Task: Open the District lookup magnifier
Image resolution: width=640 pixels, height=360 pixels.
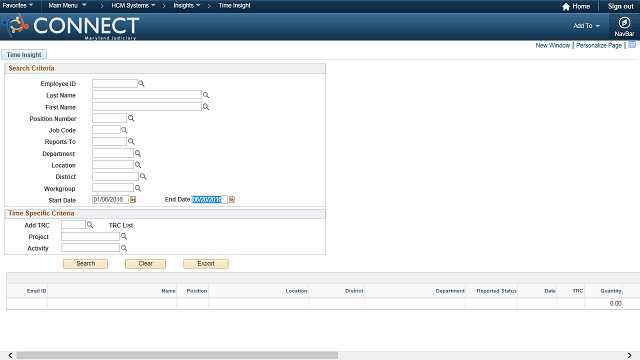Action: [143, 177]
